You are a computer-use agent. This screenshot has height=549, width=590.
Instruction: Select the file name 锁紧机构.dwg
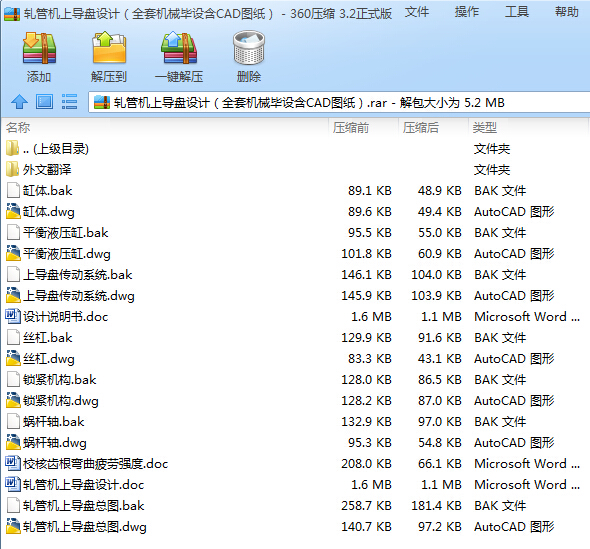pyautogui.click(x=61, y=401)
